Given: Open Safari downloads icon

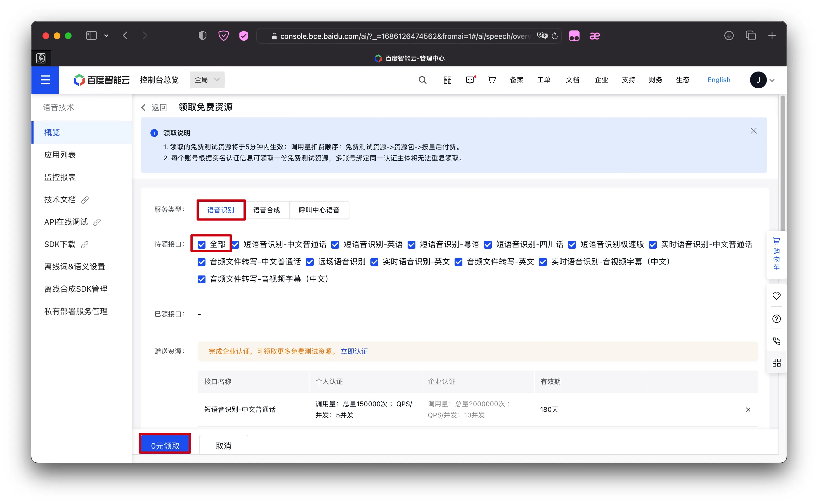Looking at the screenshot, I should 729,36.
